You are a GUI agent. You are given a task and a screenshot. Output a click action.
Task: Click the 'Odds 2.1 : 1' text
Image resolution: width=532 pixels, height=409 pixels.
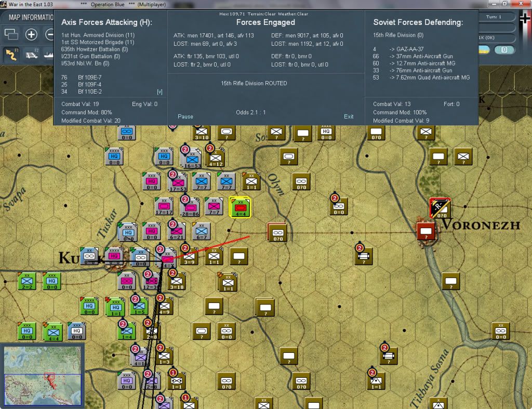[x=251, y=112]
